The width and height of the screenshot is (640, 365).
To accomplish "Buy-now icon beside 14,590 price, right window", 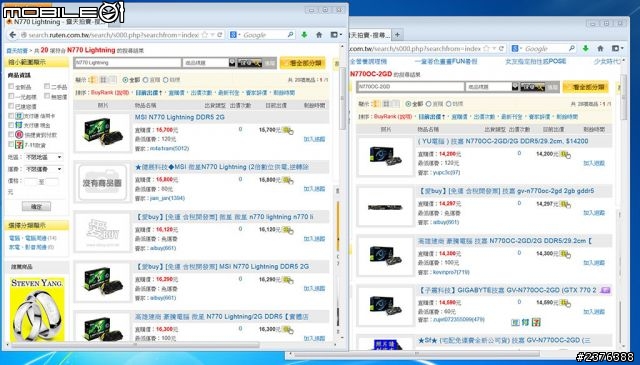I will (565, 303).
